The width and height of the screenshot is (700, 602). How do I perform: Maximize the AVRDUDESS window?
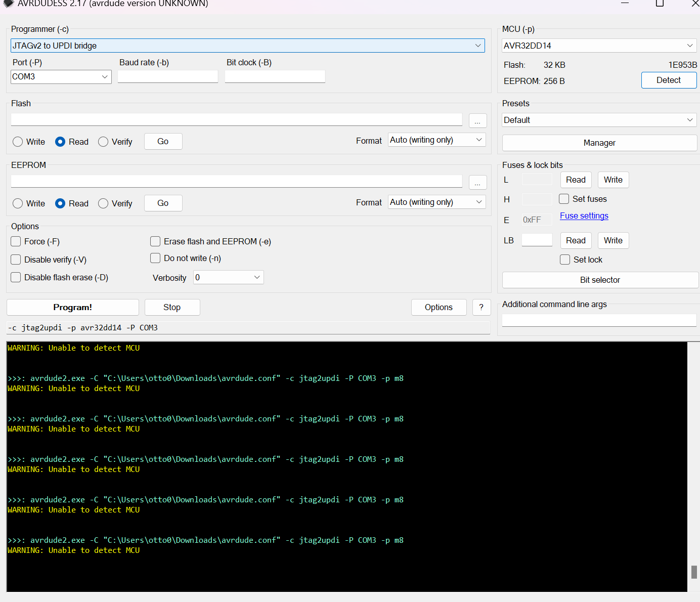pyautogui.click(x=660, y=3)
